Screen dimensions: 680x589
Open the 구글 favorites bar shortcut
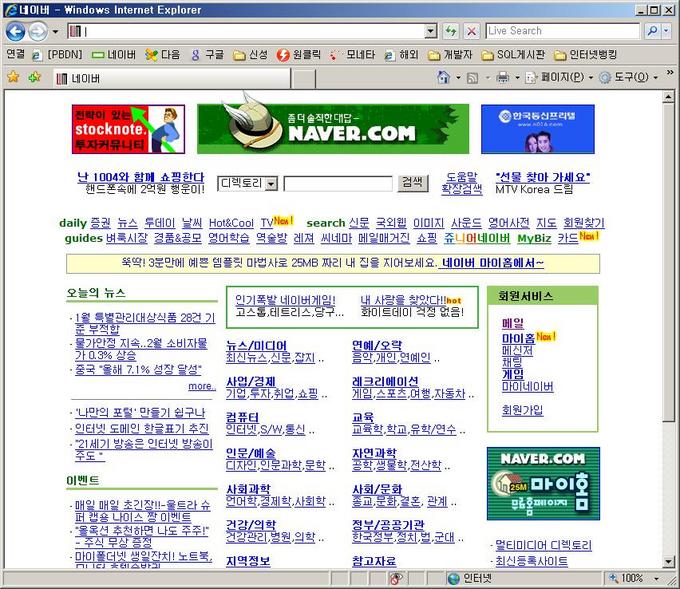tap(208, 55)
